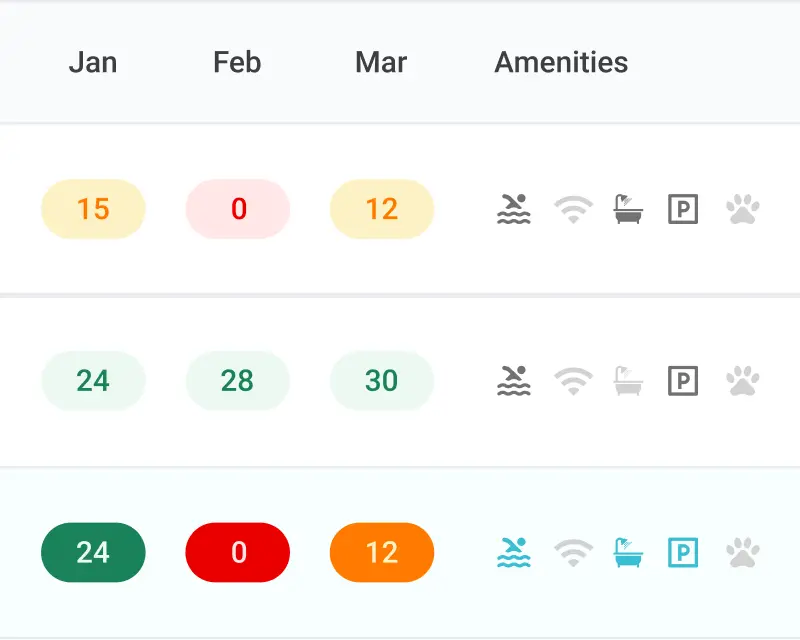Click the blue parking icon in highlighted row
This screenshot has width=800, height=640.
point(683,552)
